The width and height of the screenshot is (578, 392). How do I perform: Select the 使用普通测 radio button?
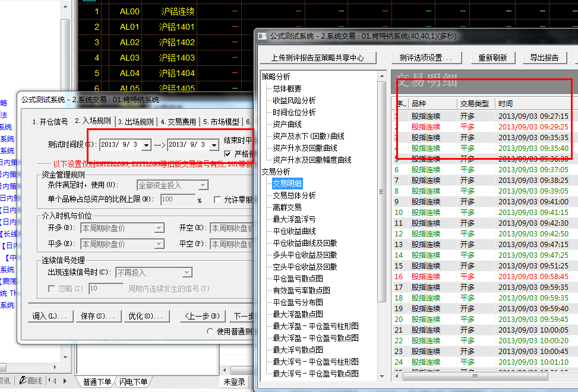coord(210,331)
